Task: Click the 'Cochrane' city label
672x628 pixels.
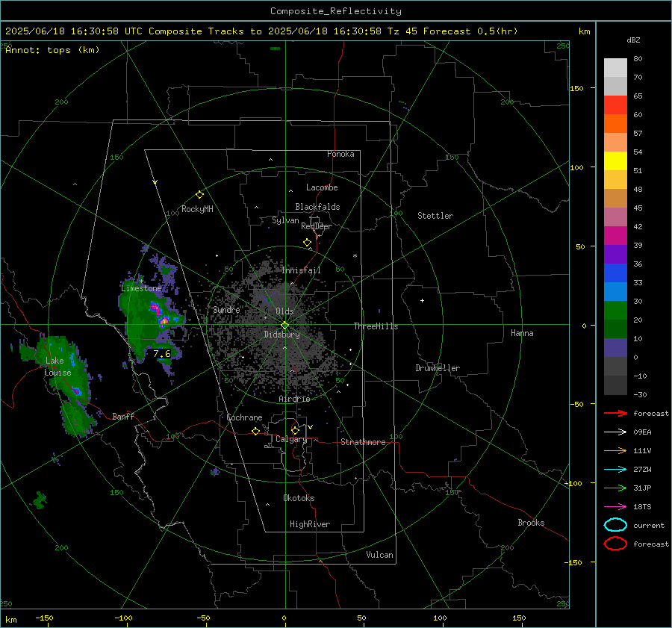Action: 244,417
